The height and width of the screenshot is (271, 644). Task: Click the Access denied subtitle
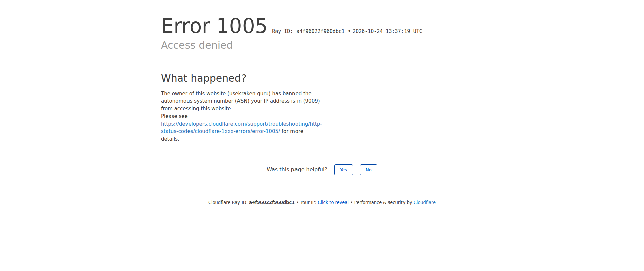[x=197, y=45]
